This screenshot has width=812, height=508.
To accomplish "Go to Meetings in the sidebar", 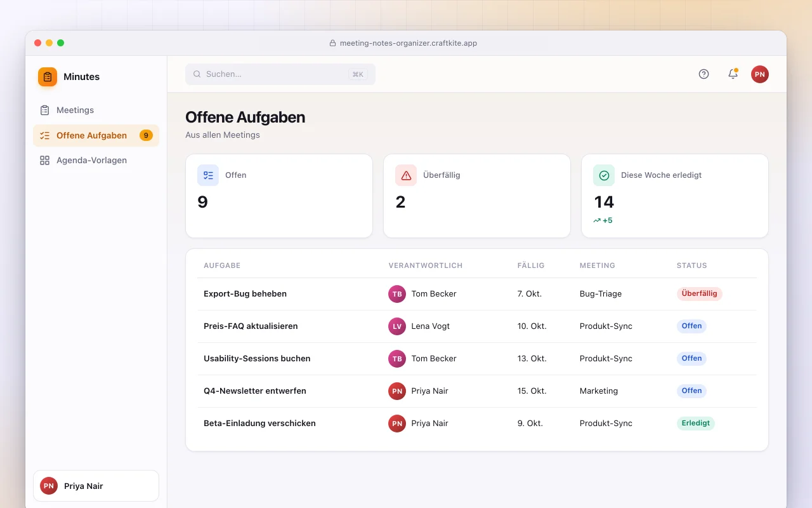I will pyautogui.click(x=96, y=110).
